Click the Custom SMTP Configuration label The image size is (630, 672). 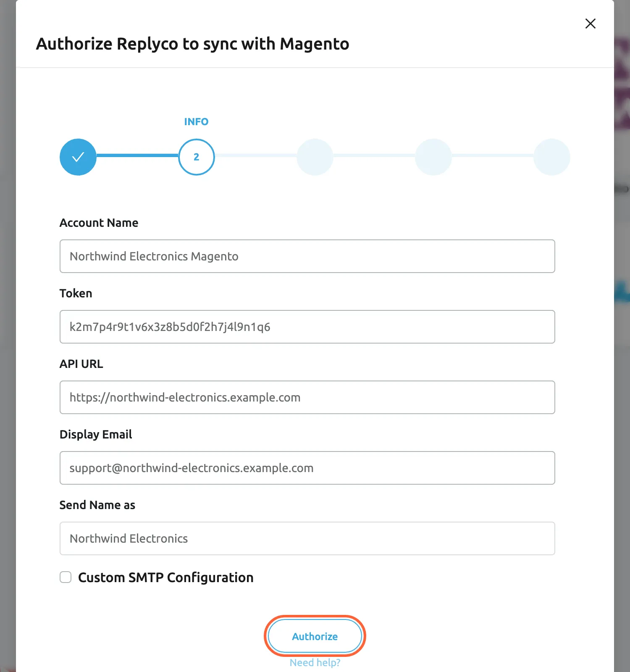[x=166, y=577]
